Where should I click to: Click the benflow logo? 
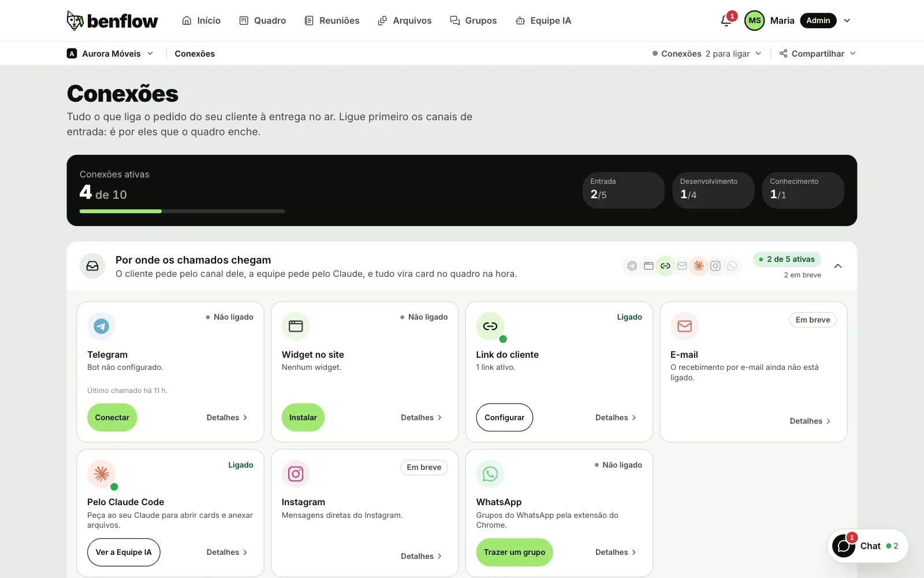[x=112, y=21]
